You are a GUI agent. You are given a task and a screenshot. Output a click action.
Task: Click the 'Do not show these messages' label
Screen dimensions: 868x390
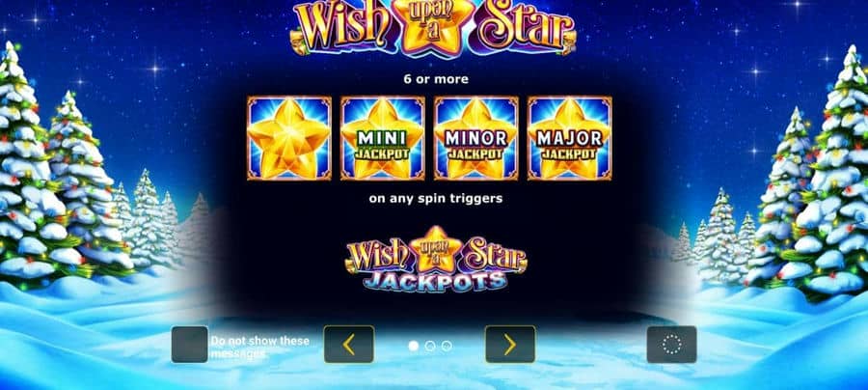tap(259, 348)
